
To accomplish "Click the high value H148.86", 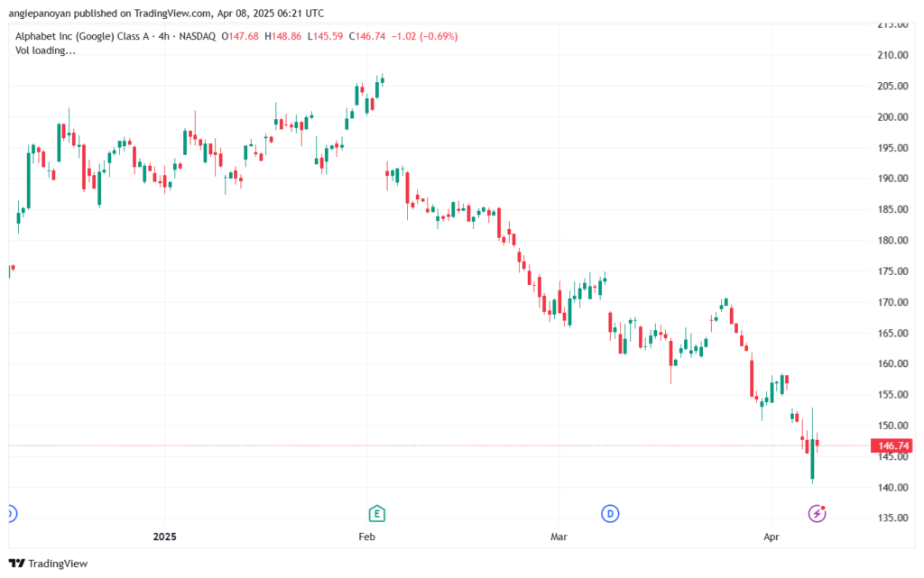I will pyautogui.click(x=282, y=36).
